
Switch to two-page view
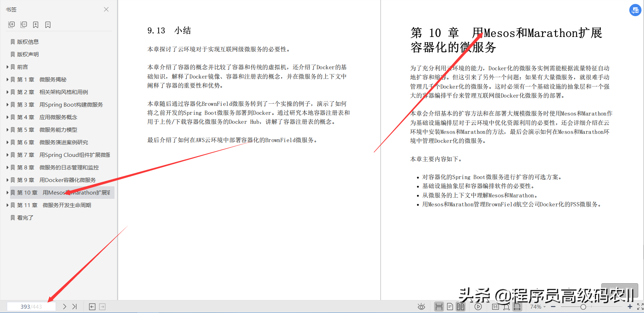pos(461,307)
